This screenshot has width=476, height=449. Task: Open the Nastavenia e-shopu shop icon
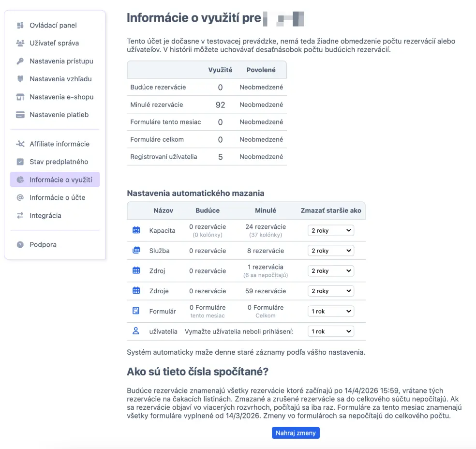click(x=20, y=97)
